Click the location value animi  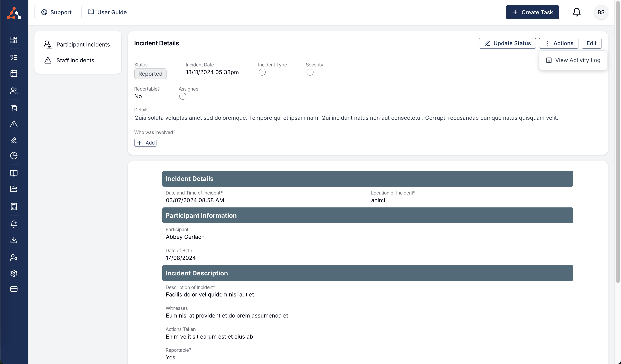(x=378, y=200)
